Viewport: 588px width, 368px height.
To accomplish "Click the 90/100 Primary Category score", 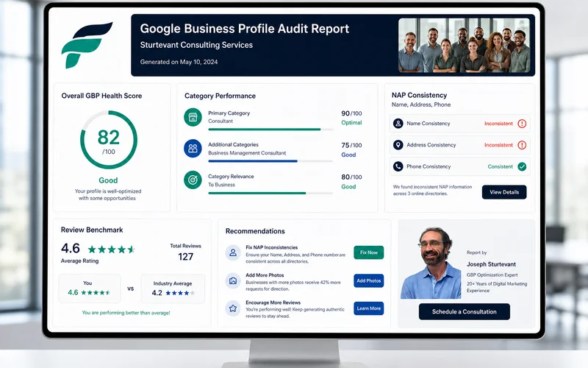I will click(351, 113).
